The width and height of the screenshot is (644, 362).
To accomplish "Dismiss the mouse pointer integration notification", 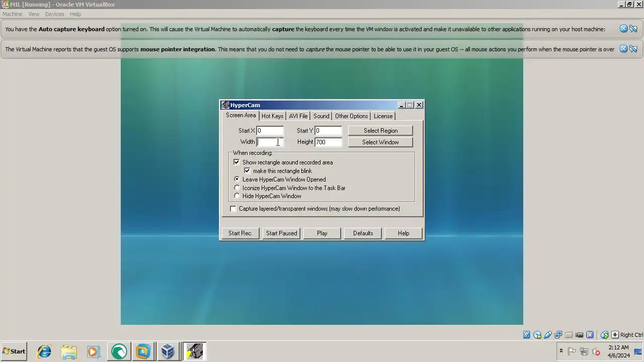I will pyautogui.click(x=623, y=49).
